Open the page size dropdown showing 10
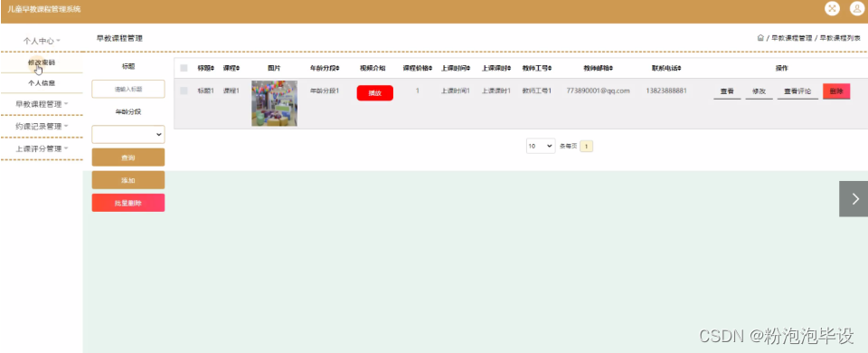The width and height of the screenshot is (868, 353). (x=541, y=146)
